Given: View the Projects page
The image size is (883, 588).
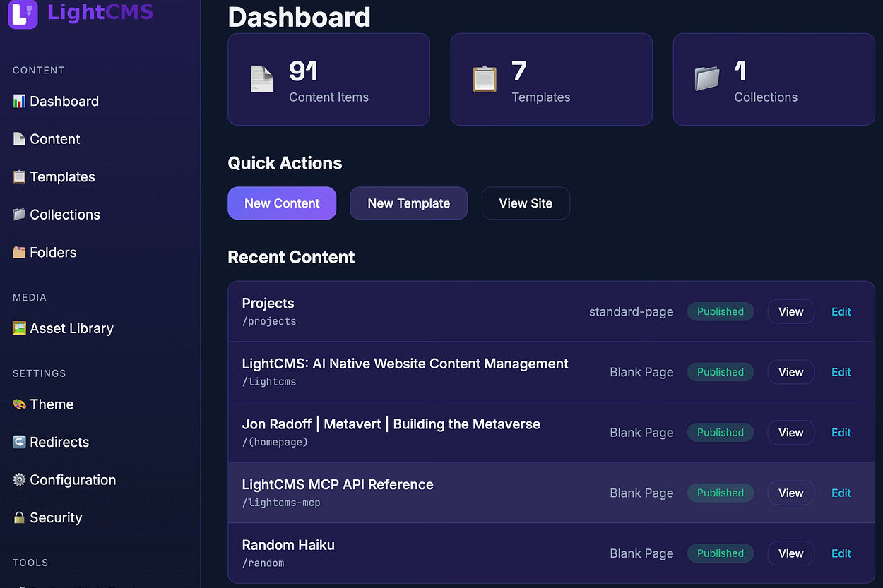Looking at the screenshot, I should click(x=791, y=311).
